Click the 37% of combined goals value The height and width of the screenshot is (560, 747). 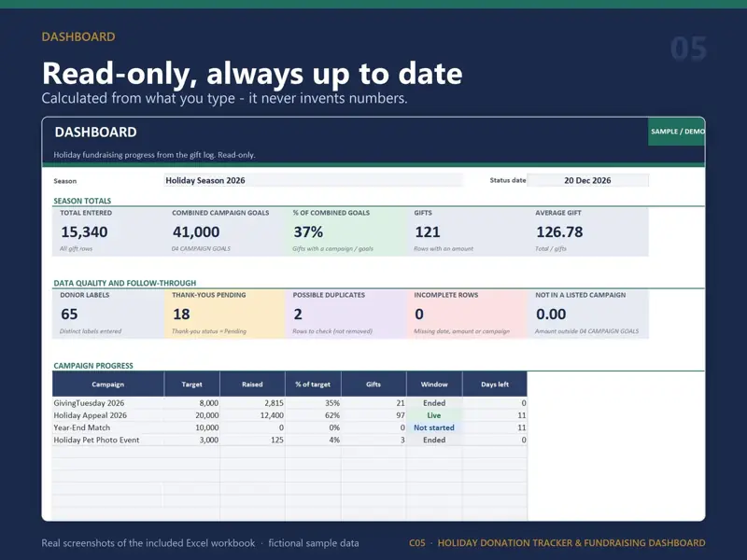click(x=308, y=231)
